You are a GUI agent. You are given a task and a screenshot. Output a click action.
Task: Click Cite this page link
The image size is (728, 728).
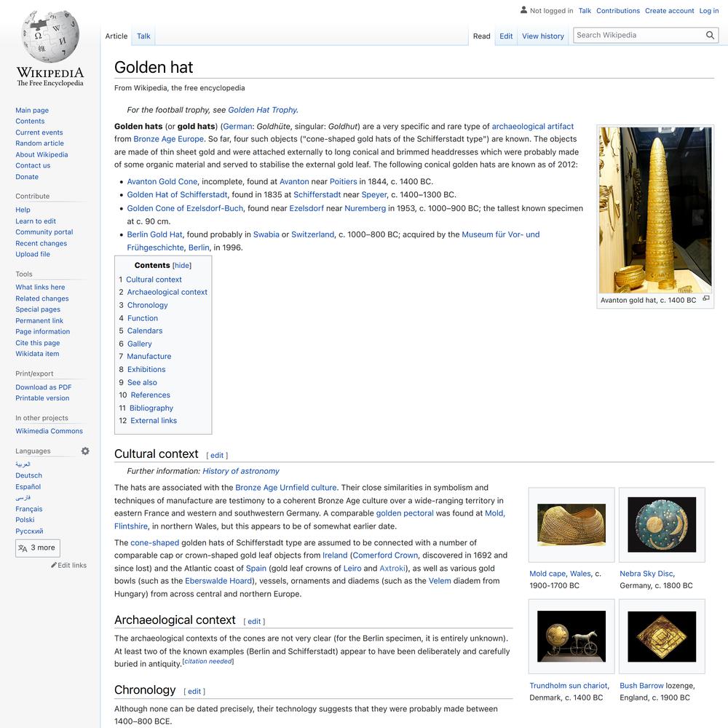click(38, 343)
